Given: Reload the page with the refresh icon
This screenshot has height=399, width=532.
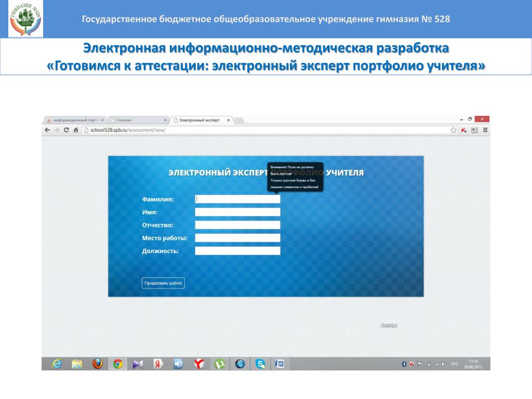Looking at the screenshot, I should (66, 130).
